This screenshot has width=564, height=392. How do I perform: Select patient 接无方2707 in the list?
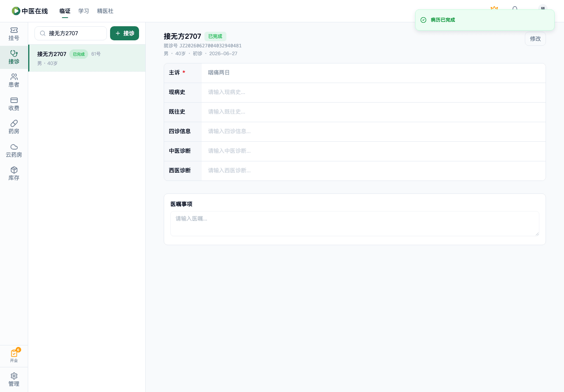87,58
